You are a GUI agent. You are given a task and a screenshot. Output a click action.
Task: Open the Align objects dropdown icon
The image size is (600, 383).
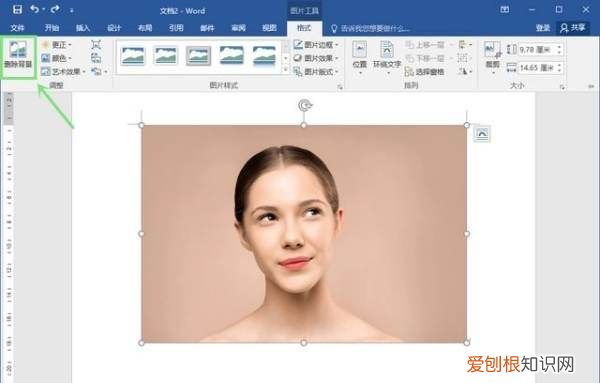click(x=465, y=45)
